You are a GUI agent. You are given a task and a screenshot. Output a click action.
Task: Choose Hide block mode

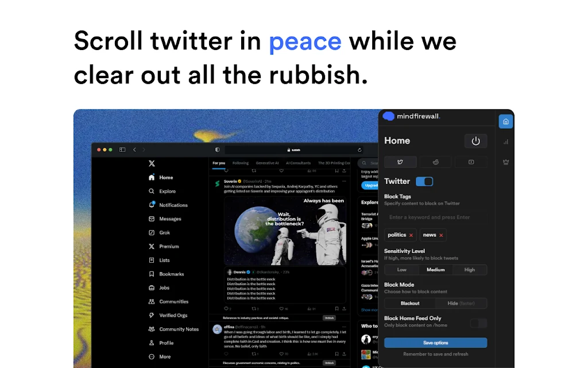[461, 303]
